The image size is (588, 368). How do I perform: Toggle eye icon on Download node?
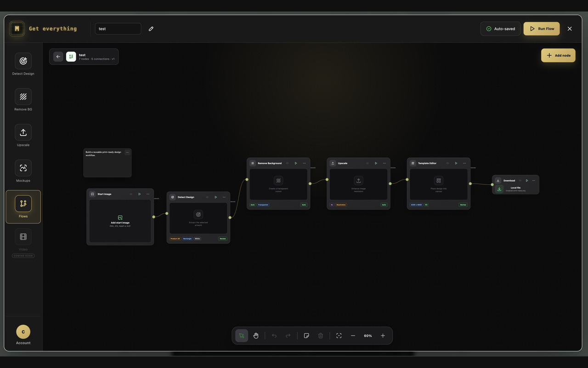tap(520, 181)
